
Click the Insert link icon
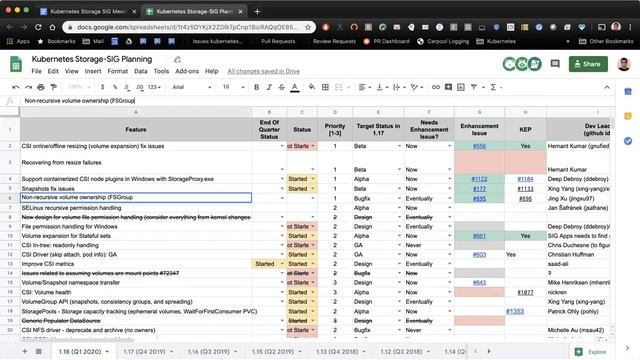[436, 87]
